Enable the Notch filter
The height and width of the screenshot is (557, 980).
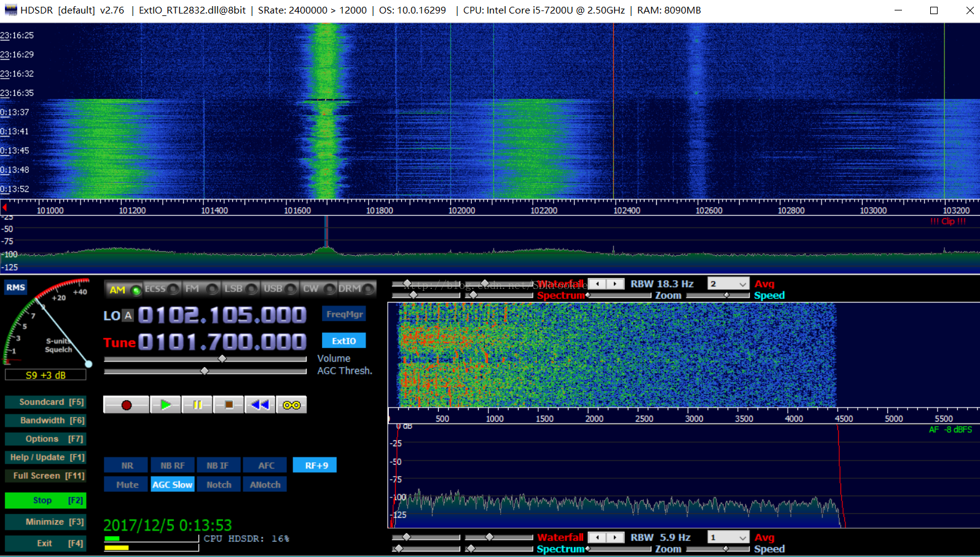click(219, 484)
